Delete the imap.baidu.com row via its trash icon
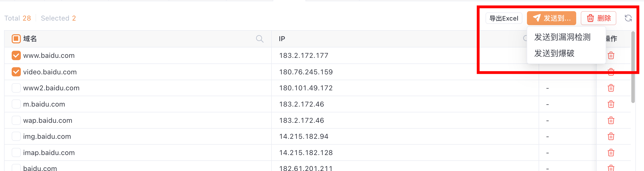644x171 pixels. pos(611,153)
